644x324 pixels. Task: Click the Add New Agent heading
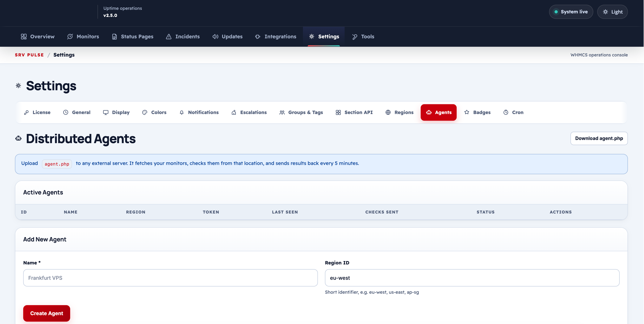point(45,239)
